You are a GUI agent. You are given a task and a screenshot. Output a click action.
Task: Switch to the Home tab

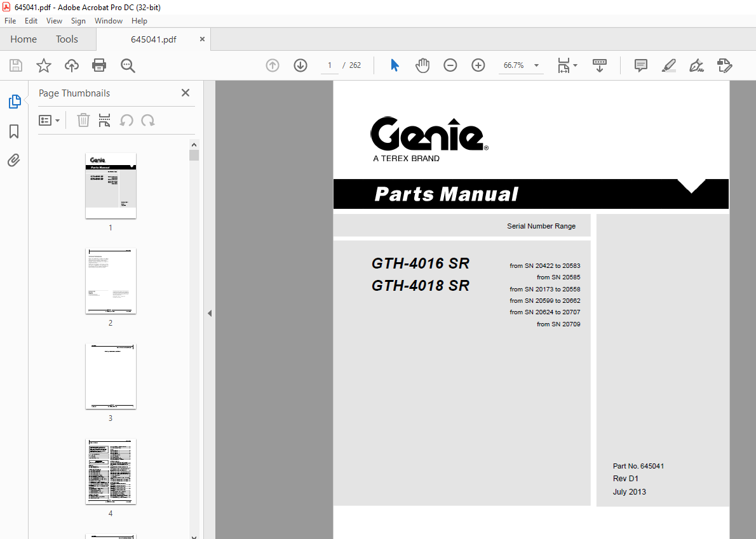pos(24,39)
